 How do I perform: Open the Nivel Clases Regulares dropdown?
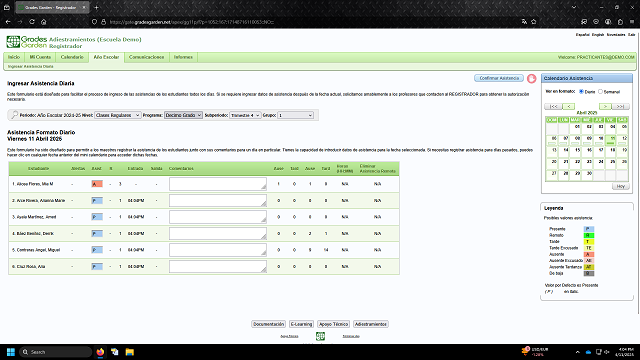118,115
